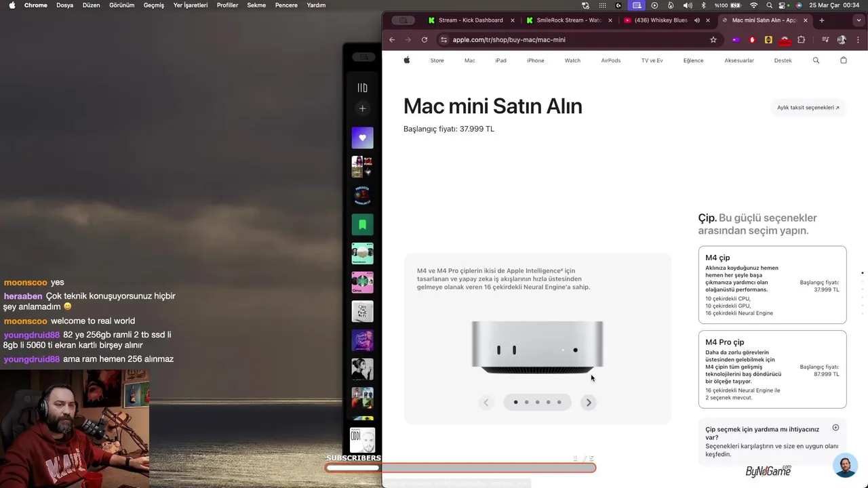Click the screen mirroring icon in menu bar

point(637,5)
